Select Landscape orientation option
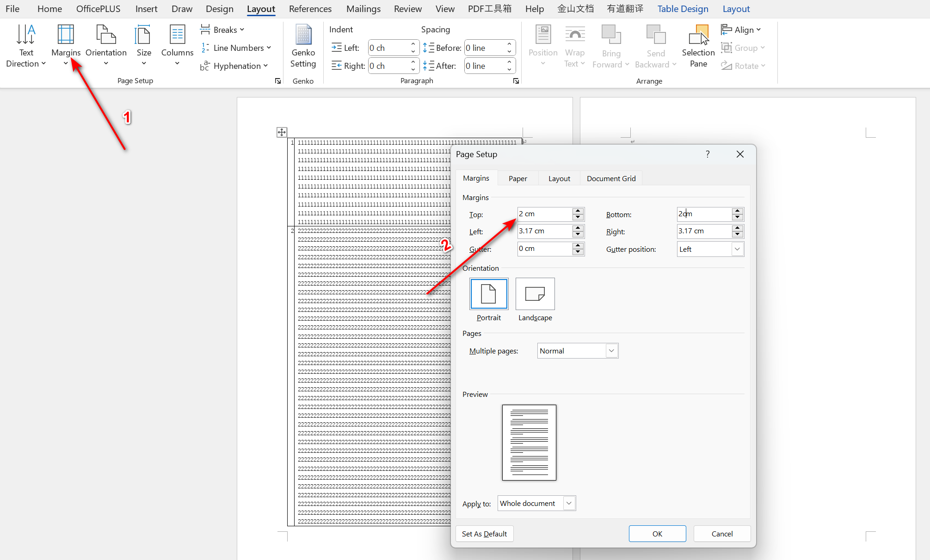Image resolution: width=930 pixels, height=560 pixels. pyautogui.click(x=535, y=294)
